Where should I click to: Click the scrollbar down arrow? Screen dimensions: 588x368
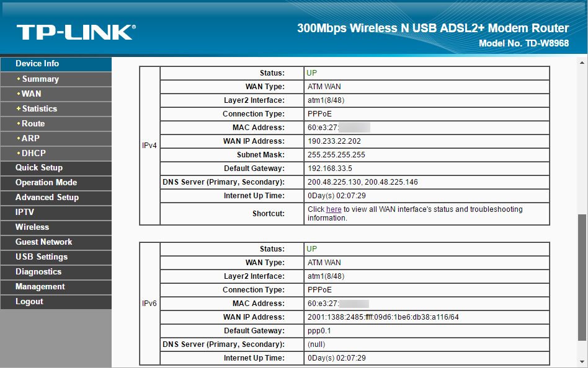[x=582, y=362]
